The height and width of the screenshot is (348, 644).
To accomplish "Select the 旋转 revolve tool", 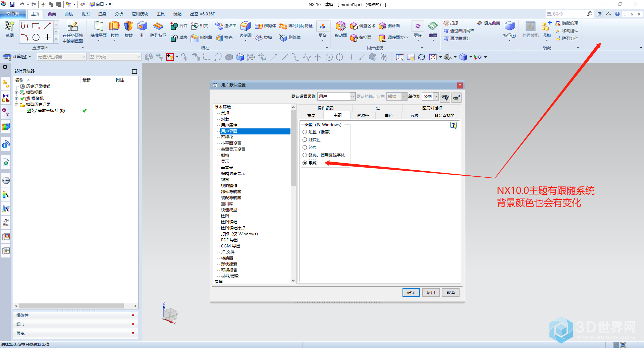I will click(x=128, y=29).
